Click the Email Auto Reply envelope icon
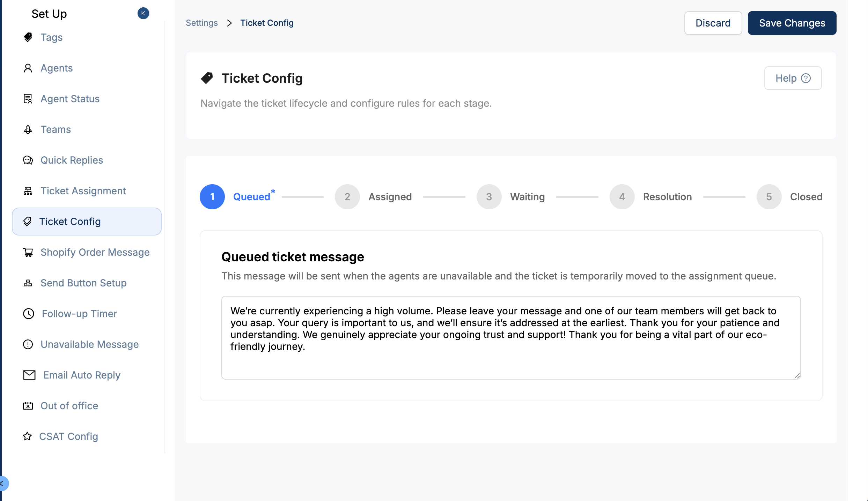Screen dimensions: 868x501 coord(29,375)
